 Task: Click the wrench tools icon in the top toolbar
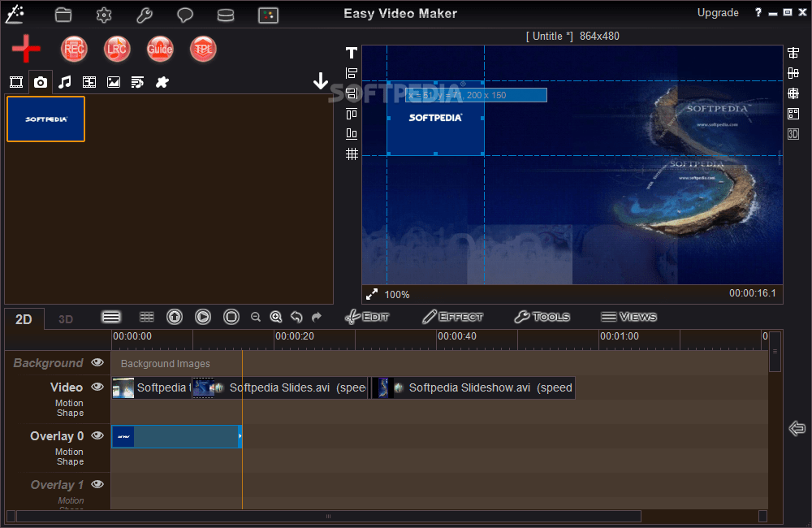click(144, 14)
